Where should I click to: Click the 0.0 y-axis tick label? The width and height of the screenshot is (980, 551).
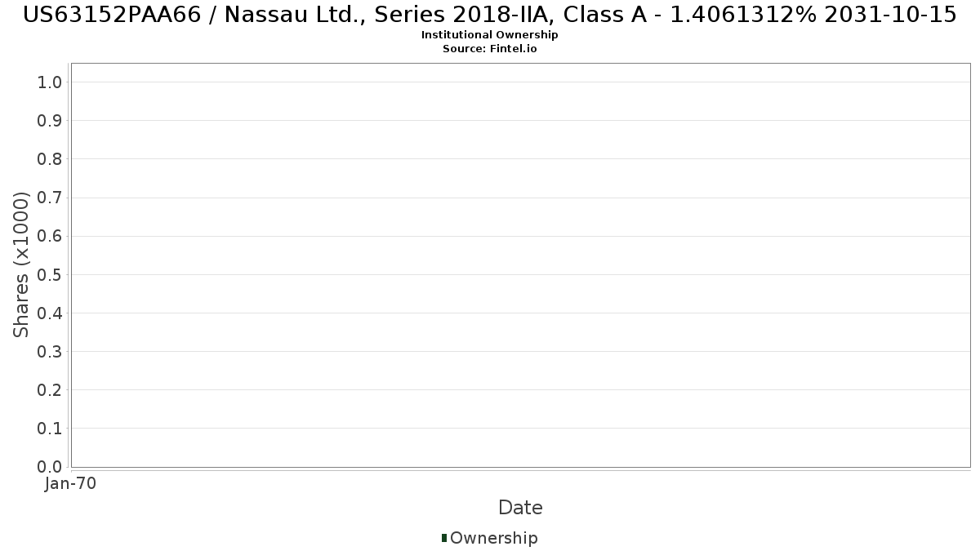50,467
